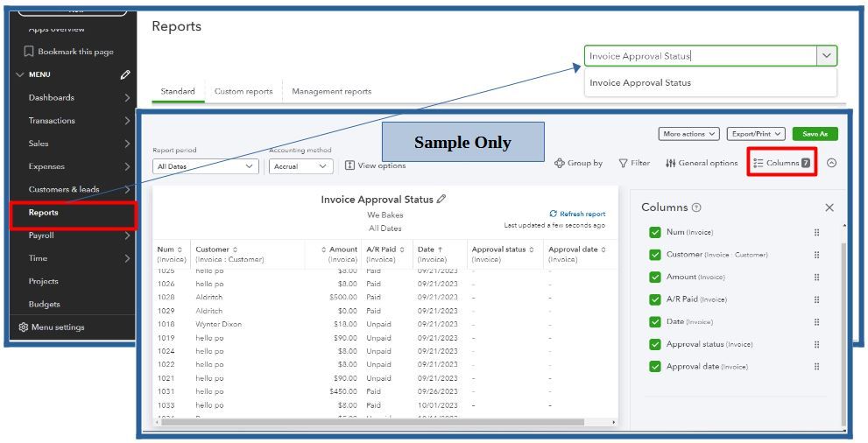Screen dimensions: 868x443
Task: Uncheck the Amount column checkbox
Action: pyautogui.click(x=655, y=277)
